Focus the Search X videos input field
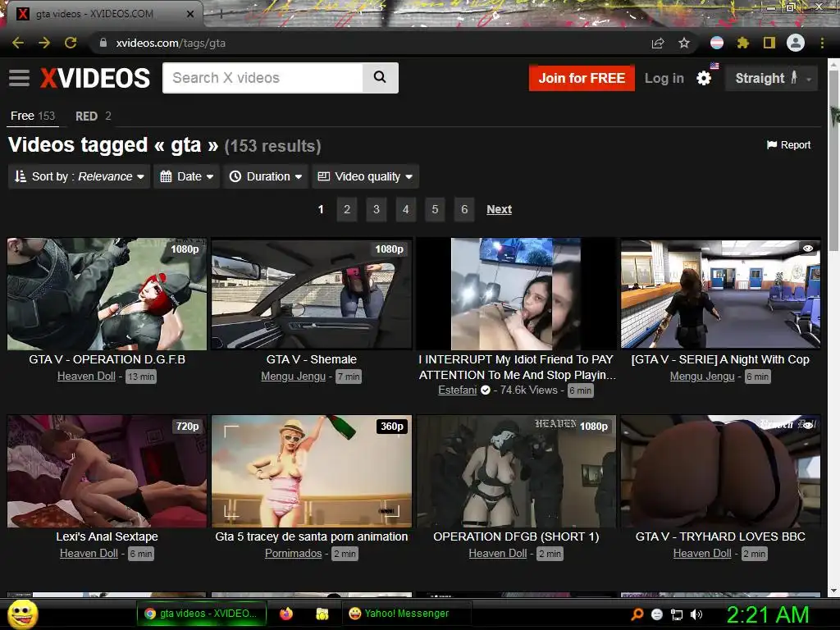The width and height of the screenshot is (840, 630). tap(262, 78)
